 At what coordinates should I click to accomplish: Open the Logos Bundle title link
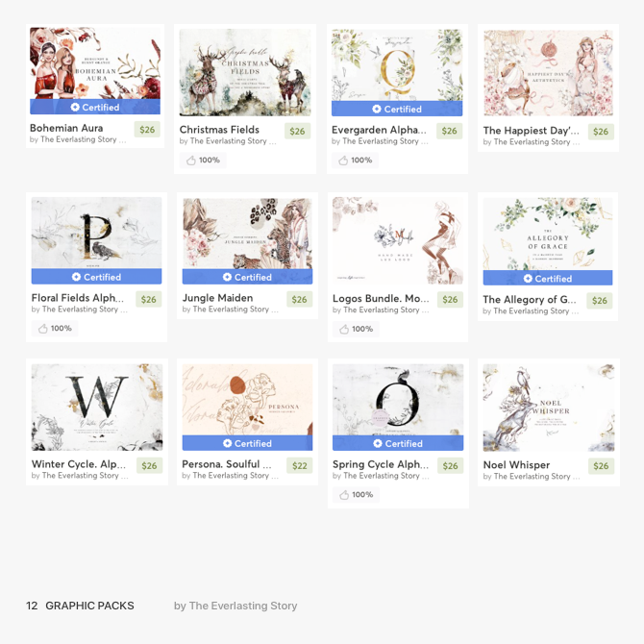(381, 299)
